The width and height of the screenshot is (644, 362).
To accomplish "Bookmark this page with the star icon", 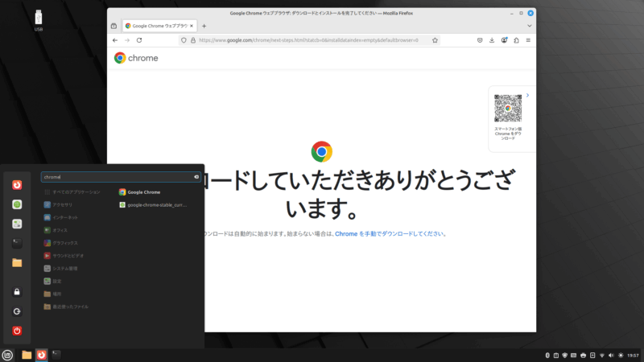I will point(435,40).
